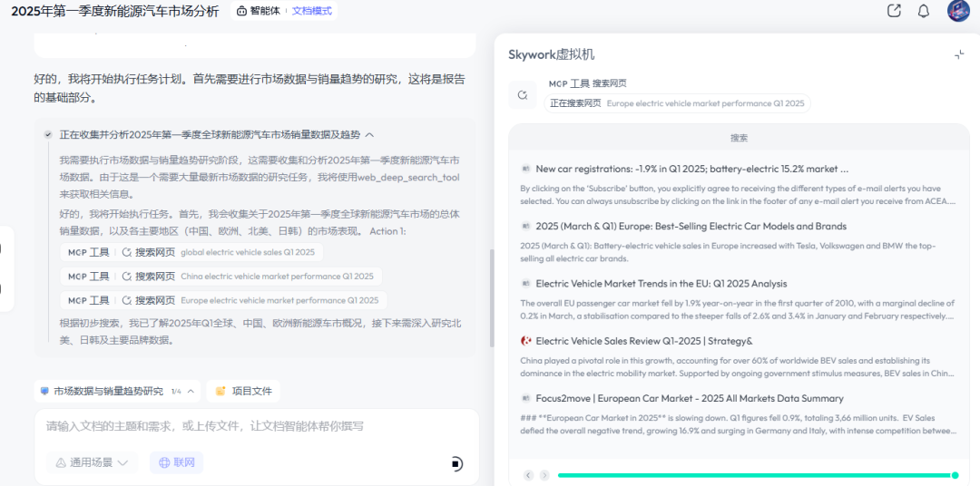980x486 pixels.
Task: Click the stop generation button
Action: coord(456,463)
